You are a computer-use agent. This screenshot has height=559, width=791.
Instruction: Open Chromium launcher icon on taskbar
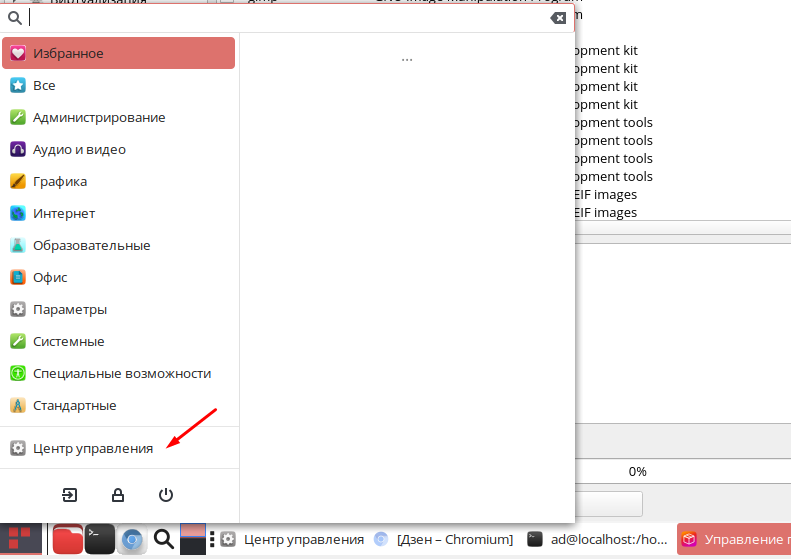coord(132,539)
